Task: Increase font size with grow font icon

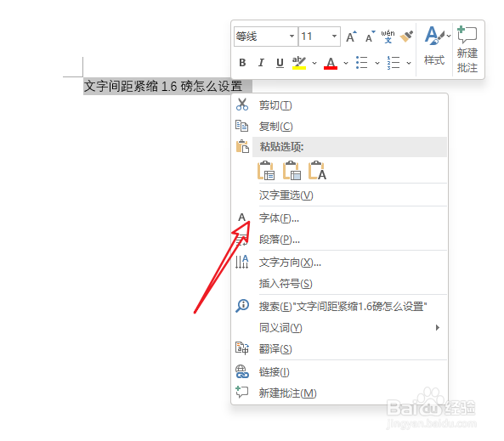Action: click(351, 37)
